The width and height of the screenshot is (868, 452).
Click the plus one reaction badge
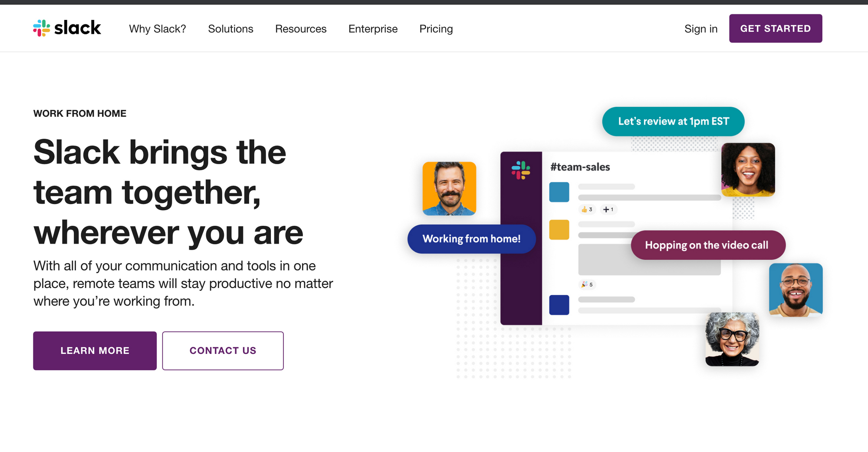click(608, 209)
